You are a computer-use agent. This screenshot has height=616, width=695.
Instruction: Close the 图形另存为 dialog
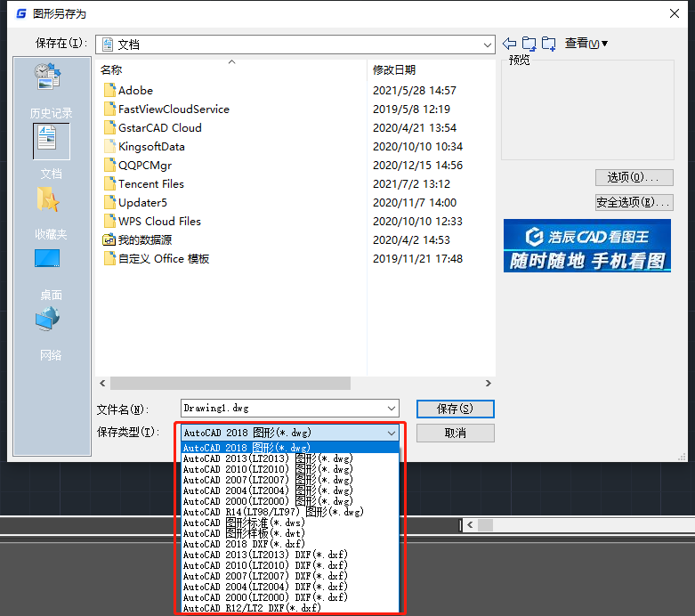pos(675,13)
